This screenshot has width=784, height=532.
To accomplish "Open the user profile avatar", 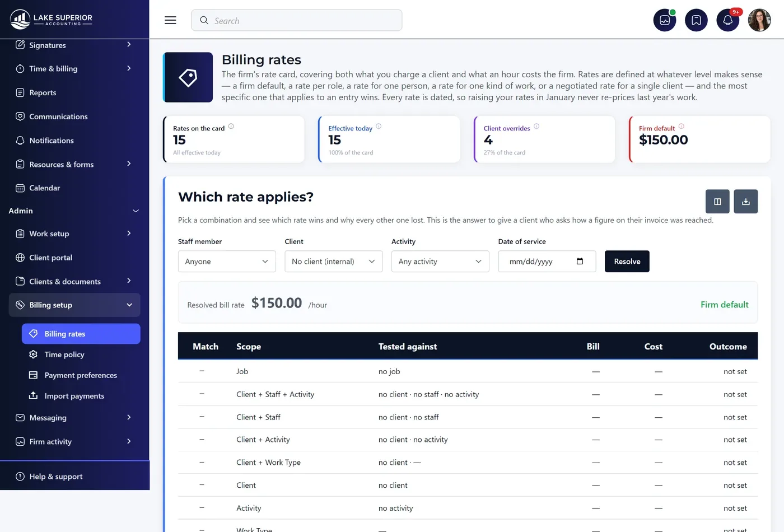I will pos(759,20).
